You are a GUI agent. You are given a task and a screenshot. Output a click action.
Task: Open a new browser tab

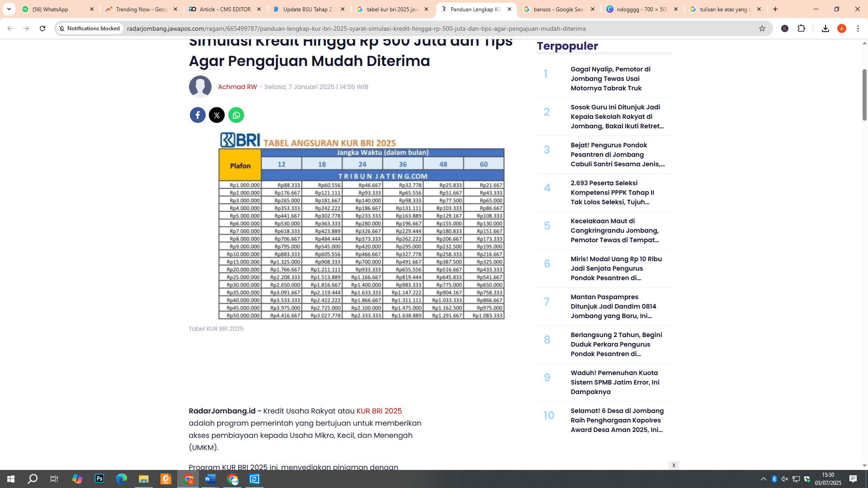coord(775,9)
